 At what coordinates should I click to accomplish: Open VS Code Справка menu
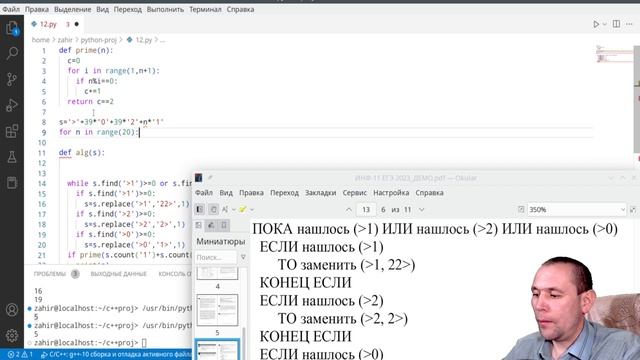[240, 9]
